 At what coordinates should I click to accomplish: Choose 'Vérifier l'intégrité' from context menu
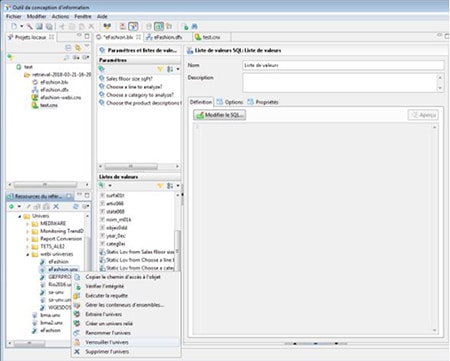click(126, 286)
